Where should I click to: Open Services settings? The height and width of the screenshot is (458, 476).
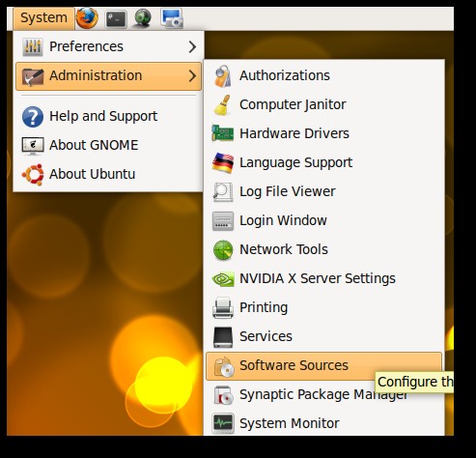(x=323, y=337)
